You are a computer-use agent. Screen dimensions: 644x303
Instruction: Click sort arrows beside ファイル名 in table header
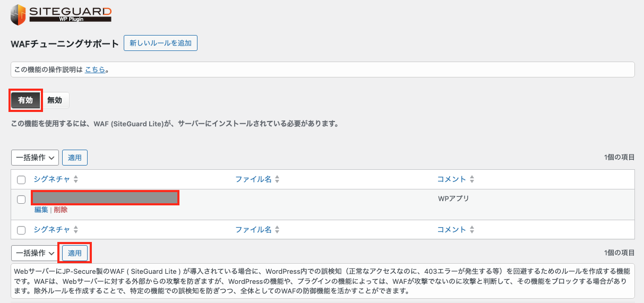click(x=277, y=179)
